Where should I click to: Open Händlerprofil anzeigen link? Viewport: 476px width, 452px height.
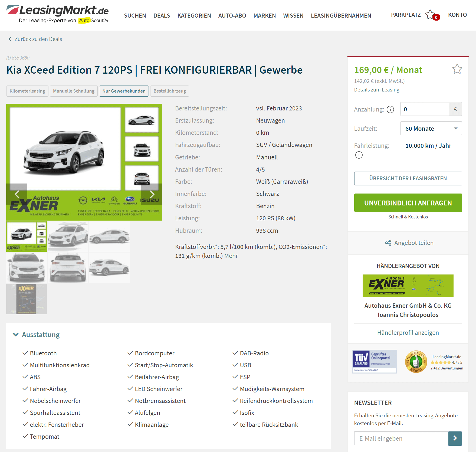click(x=408, y=333)
